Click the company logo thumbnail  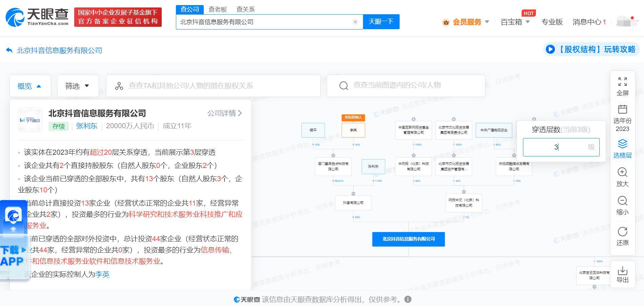click(x=30, y=120)
